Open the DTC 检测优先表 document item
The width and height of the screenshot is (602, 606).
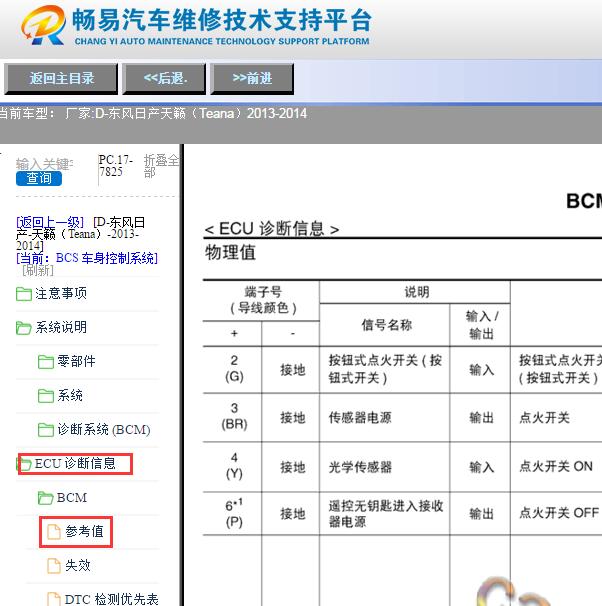click(112, 599)
